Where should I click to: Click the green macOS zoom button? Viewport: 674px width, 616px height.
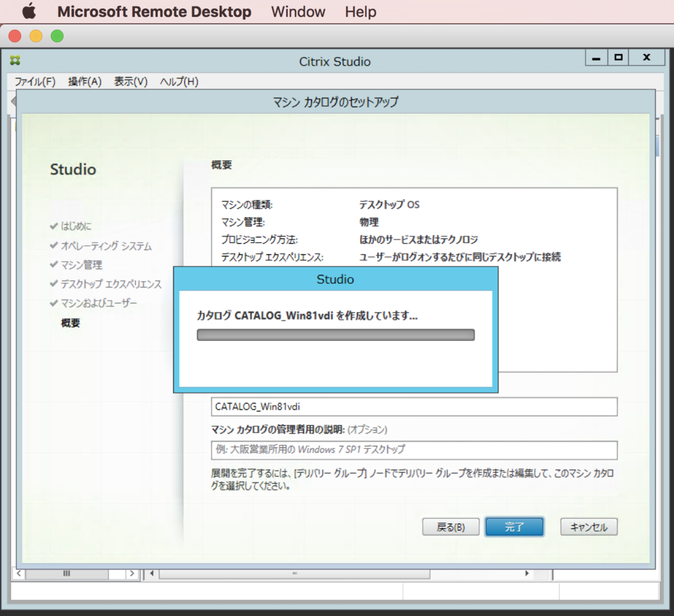pyautogui.click(x=57, y=36)
